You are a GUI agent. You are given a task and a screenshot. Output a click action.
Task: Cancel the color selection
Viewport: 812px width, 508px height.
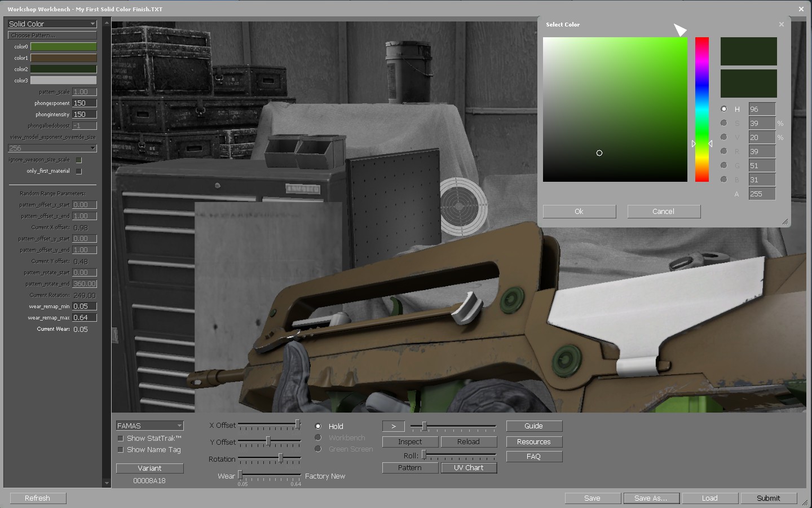click(x=664, y=211)
